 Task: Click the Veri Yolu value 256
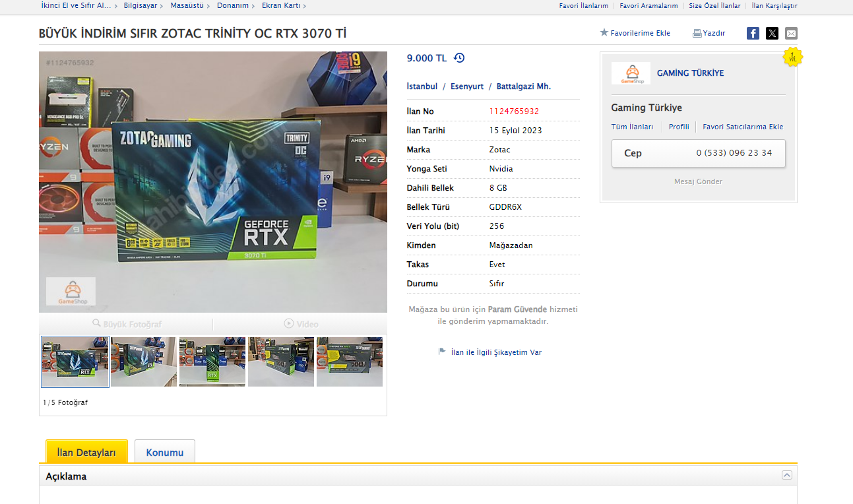[x=497, y=226]
